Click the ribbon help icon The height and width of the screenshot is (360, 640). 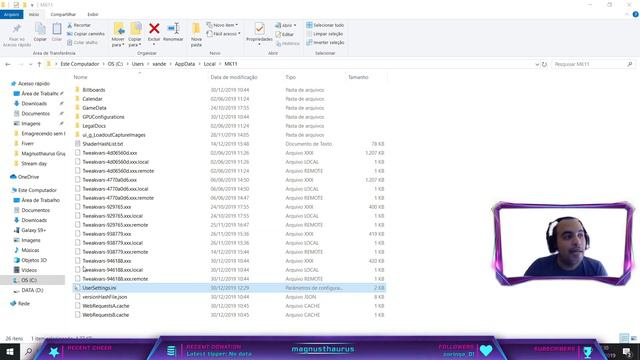point(635,14)
